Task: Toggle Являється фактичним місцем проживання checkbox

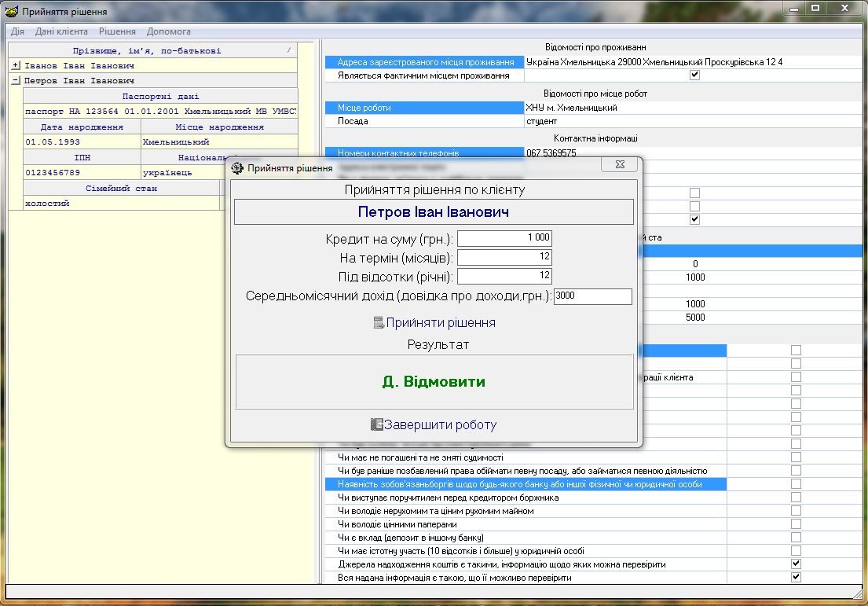Action: coord(694,74)
